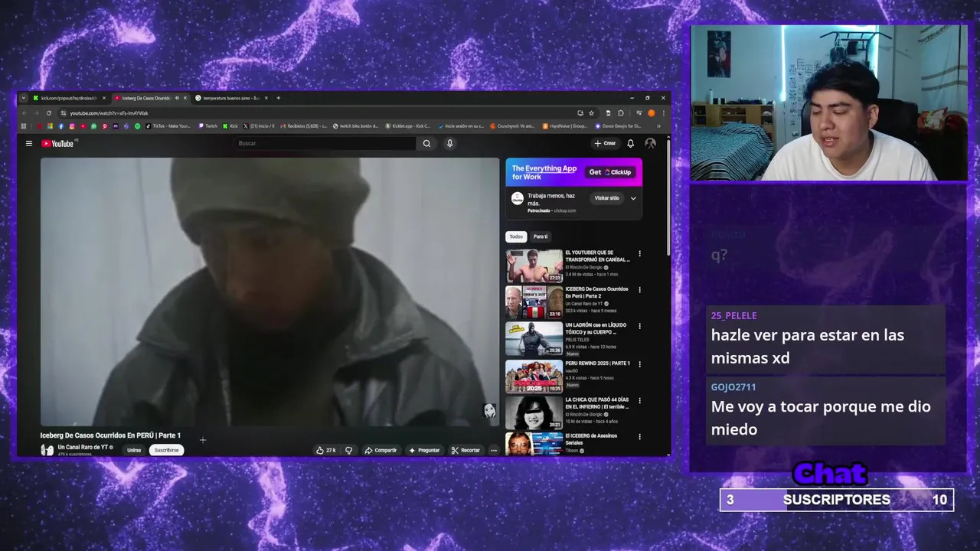The image size is (980, 551).
Task: Show more bookmarks with the double chevron
Action: (658, 126)
